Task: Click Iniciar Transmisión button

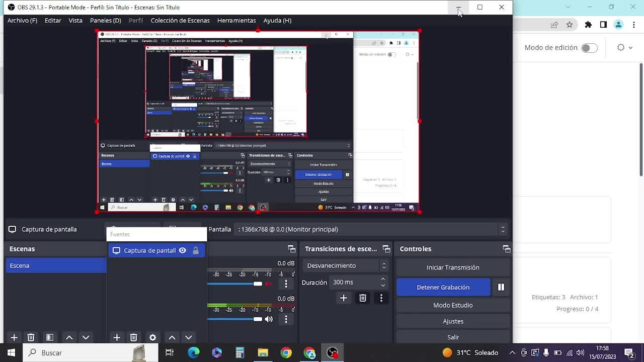Action: 453,267
